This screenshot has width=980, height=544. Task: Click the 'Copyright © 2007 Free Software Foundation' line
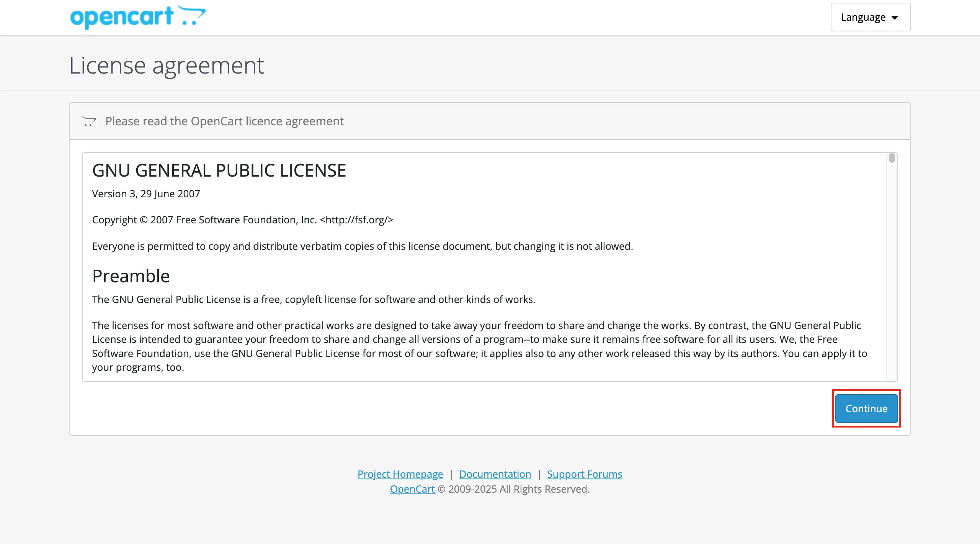243,220
